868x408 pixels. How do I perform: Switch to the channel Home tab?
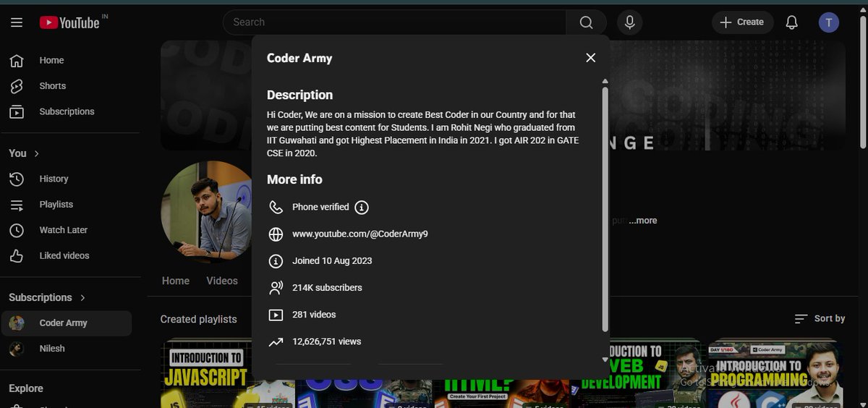coord(176,281)
